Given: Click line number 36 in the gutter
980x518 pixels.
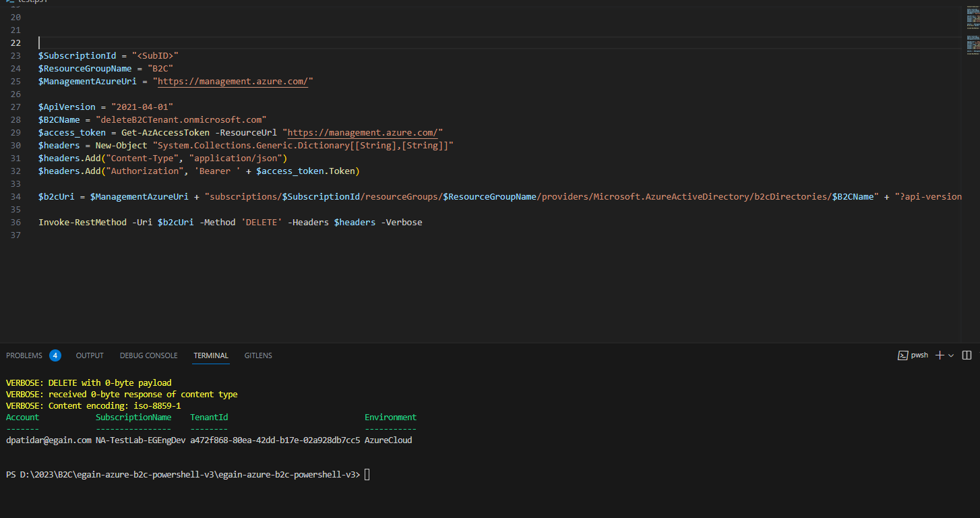Looking at the screenshot, I should [x=16, y=222].
